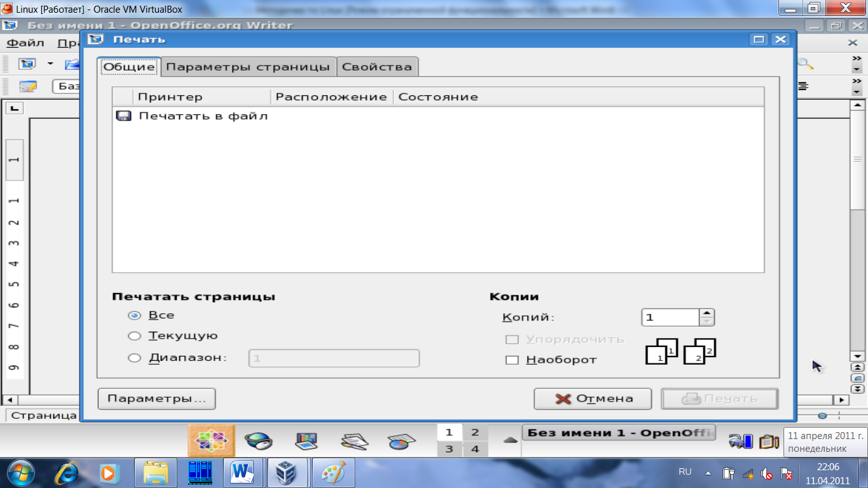Increase copies with the up spinner arrow
868x488 pixels.
(x=707, y=313)
